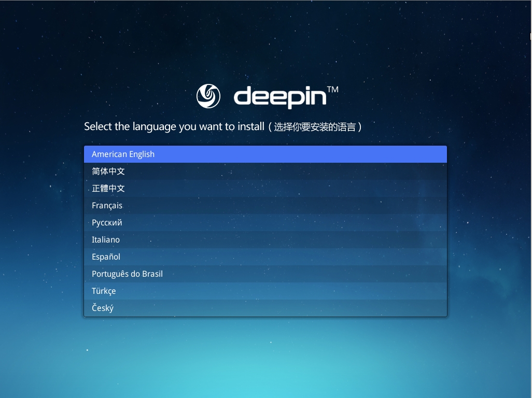Select 正體中文 in the language list
532x398 pixels.
(x=265, y=188)
